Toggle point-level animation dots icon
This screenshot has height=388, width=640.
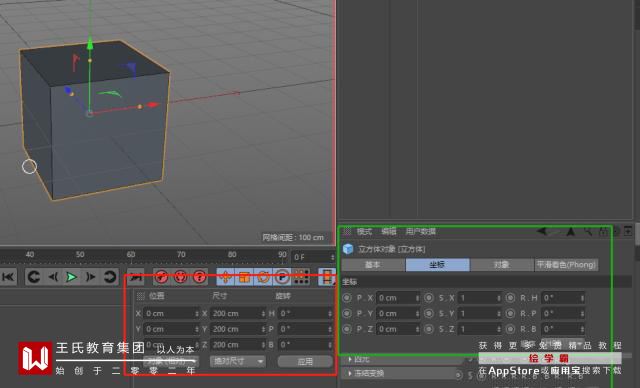pos(301,277)
